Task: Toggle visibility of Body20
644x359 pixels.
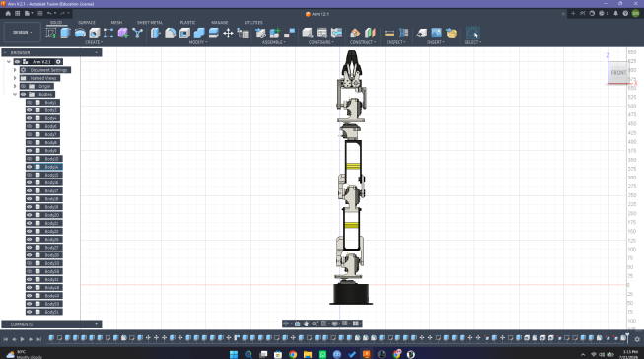Action: coord(30,215)
